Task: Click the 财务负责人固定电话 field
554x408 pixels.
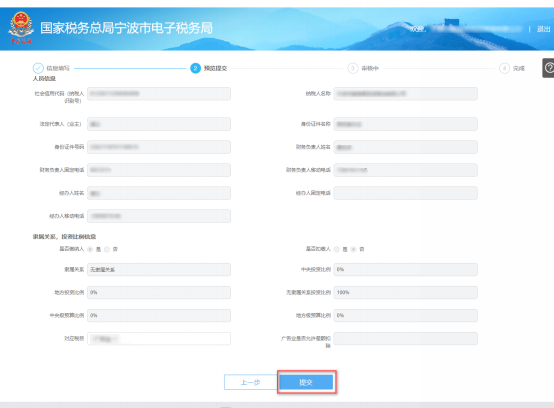Action: pyautogui.click(x=159, y=170)
